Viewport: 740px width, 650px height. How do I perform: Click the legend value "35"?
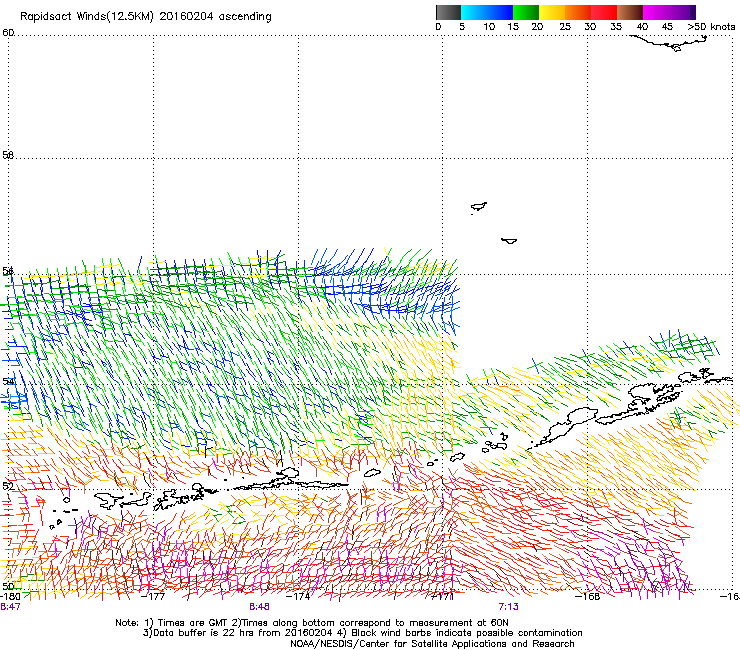tap(616, 26)
